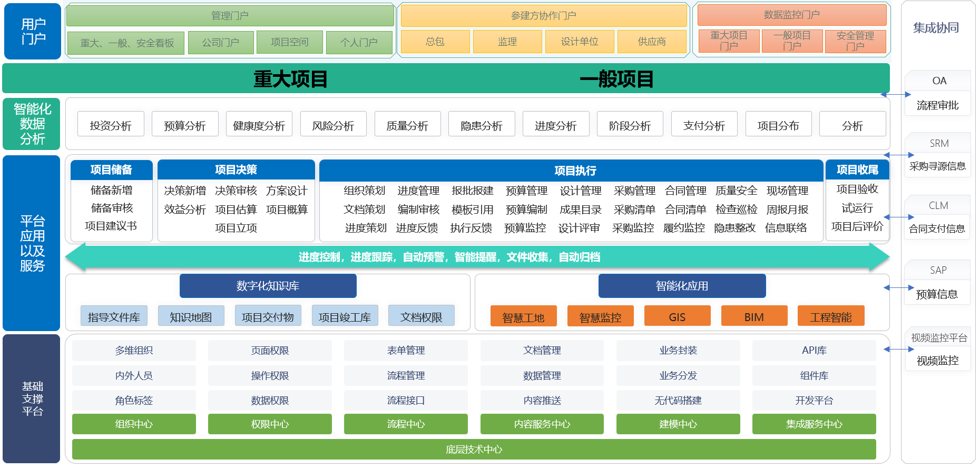Select the 智慧工地 orange tile
This screenshot has width=980, height=469.
coord(523,316)
